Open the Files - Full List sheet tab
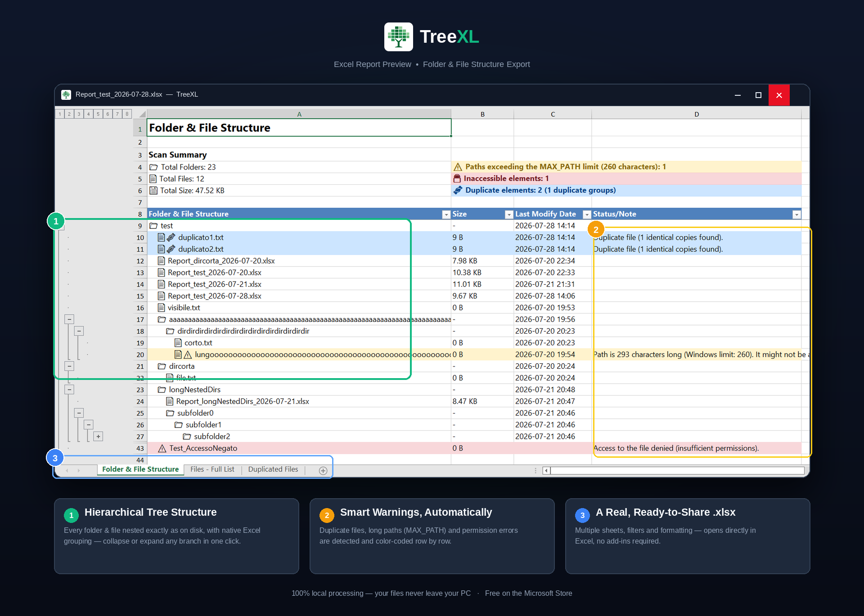This screenshot has height=616, width=864. tap(212, 469)
